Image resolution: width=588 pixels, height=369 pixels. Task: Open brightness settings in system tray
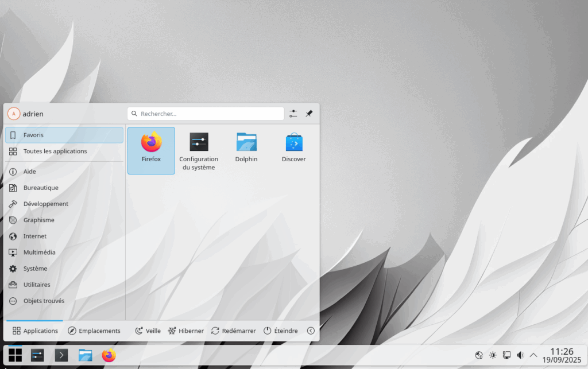(493, 355)
